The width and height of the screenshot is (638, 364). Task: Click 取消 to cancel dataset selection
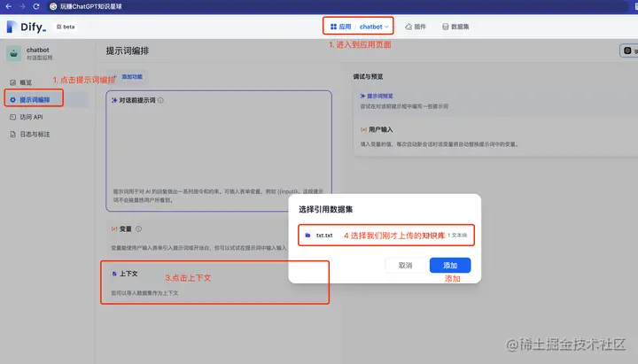[x=405, y=265]
